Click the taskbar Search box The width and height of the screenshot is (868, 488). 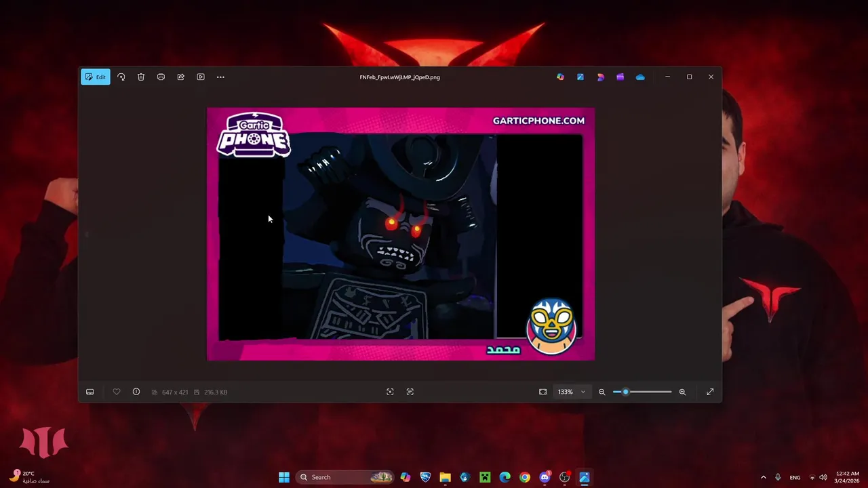[x=346, y=477]
